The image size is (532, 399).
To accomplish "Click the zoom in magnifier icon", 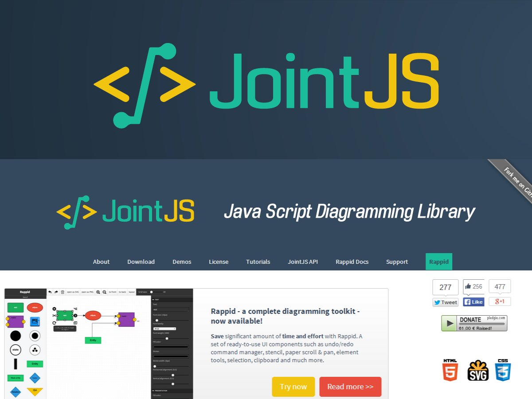I will tap(98, 292).
